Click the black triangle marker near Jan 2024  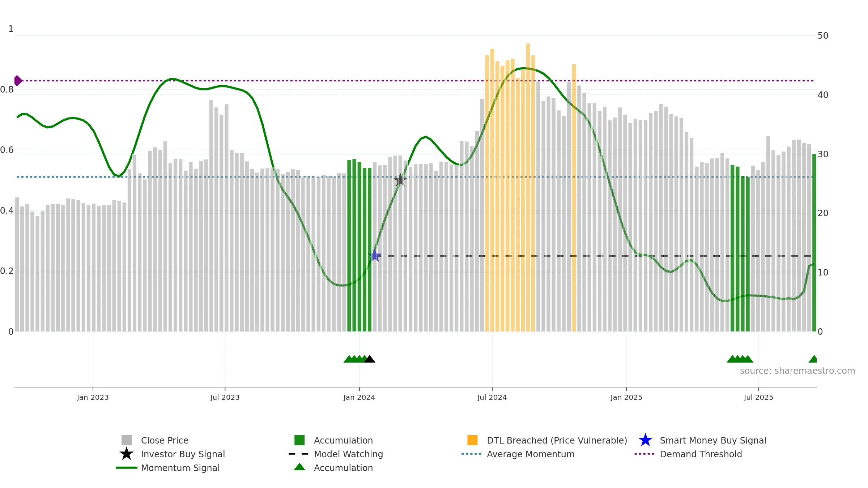(369, 359)
